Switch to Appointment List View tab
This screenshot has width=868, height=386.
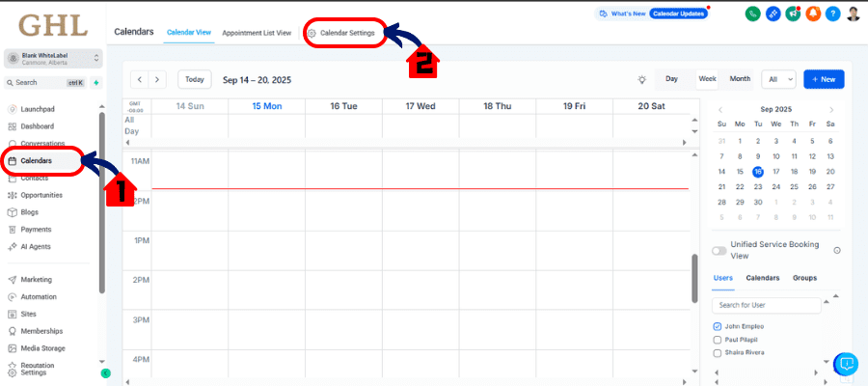coord(257,33)
